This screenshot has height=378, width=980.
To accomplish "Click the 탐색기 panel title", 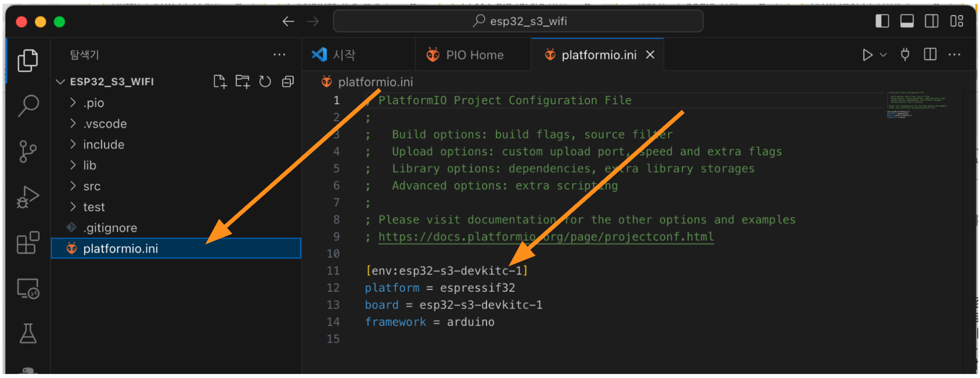I will (x=84, y=55).
